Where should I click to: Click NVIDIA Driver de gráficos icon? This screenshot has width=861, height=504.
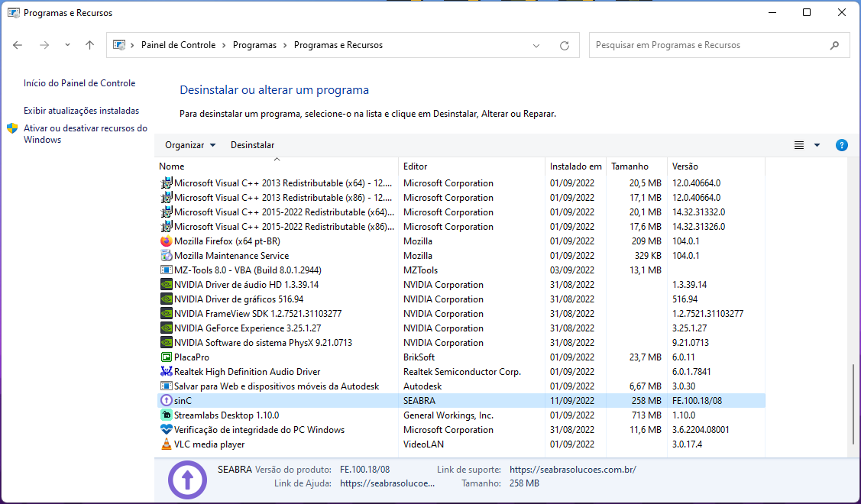[167, 299]
